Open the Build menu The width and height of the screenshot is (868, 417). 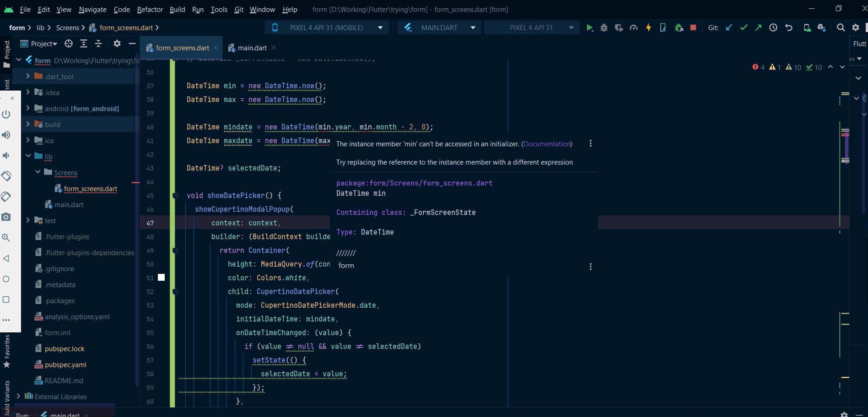click(x=177, y=9)
